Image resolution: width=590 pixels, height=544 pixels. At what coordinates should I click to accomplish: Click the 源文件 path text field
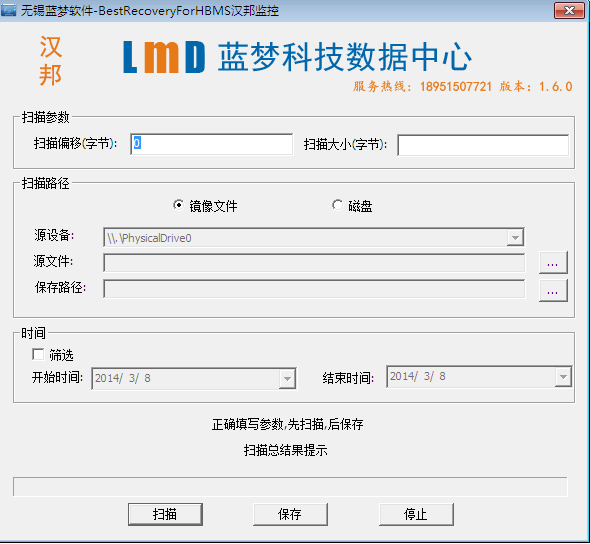[x=314, y=263]
